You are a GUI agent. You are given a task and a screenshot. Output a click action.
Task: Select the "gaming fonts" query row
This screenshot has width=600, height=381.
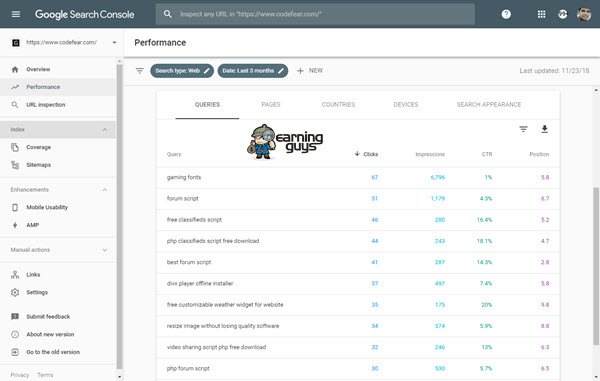(x=358, y=177)
